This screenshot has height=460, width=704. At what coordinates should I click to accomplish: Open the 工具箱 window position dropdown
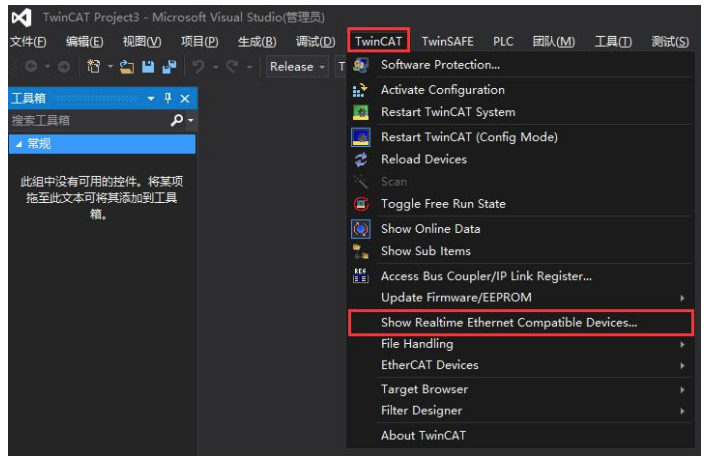click(x=151, y=99)
